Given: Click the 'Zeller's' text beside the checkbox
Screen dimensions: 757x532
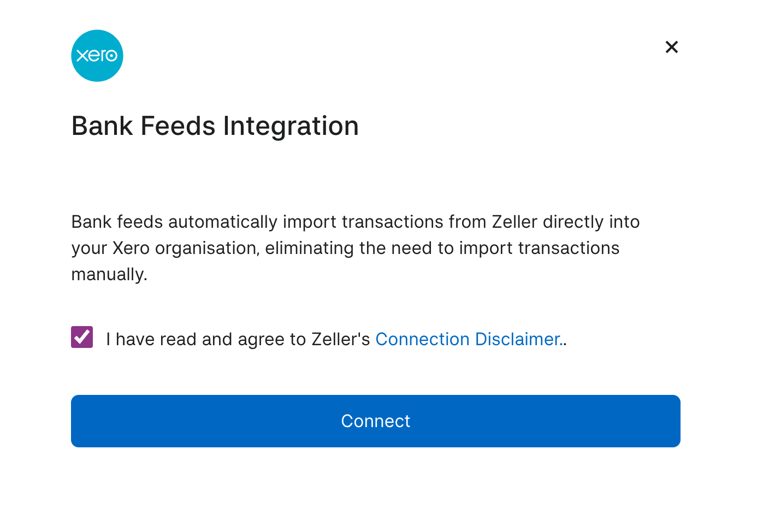Looking at the screenshot, I should click(x=341, y=339).
